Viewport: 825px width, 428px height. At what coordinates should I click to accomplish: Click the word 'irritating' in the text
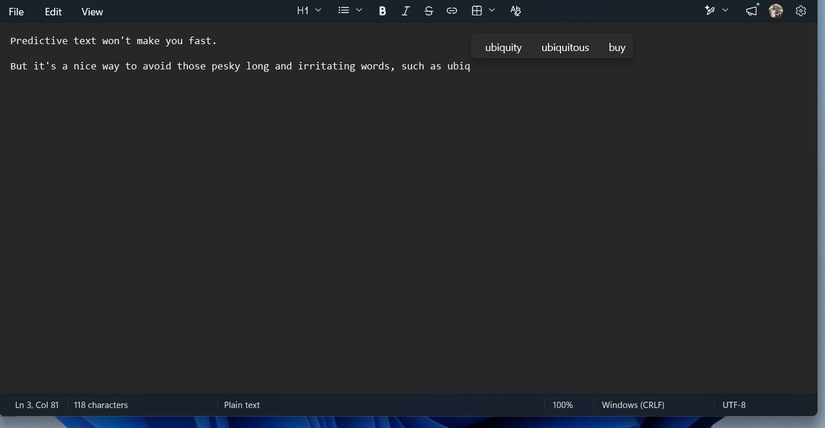click(326, 66)
